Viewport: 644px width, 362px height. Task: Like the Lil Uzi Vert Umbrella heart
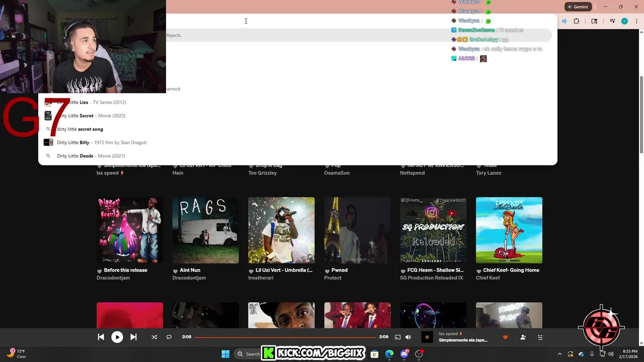[x=251, y=271]
